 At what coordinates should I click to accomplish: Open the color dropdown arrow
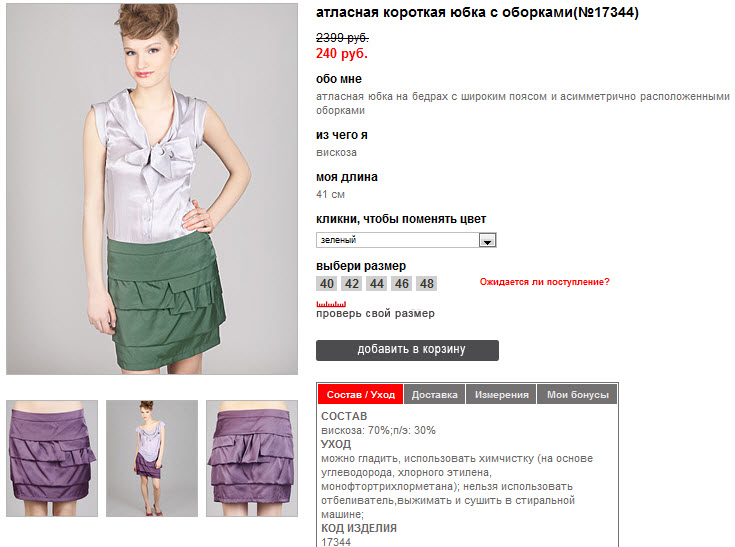(x=487, y=240)
